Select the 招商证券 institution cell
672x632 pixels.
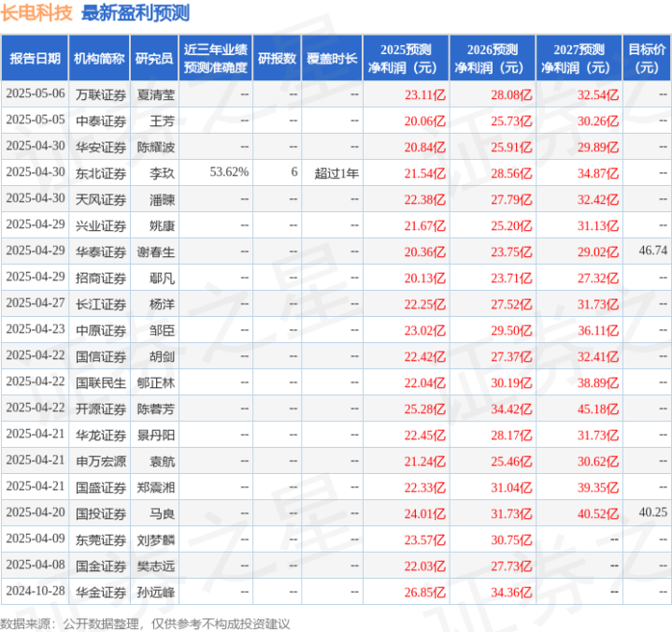[x=101, y=278]
